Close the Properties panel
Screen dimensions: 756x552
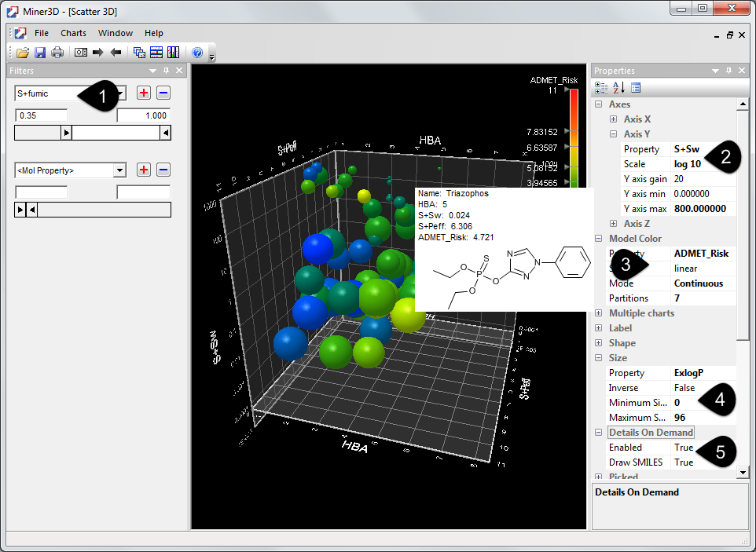click(x=742, y=71)
